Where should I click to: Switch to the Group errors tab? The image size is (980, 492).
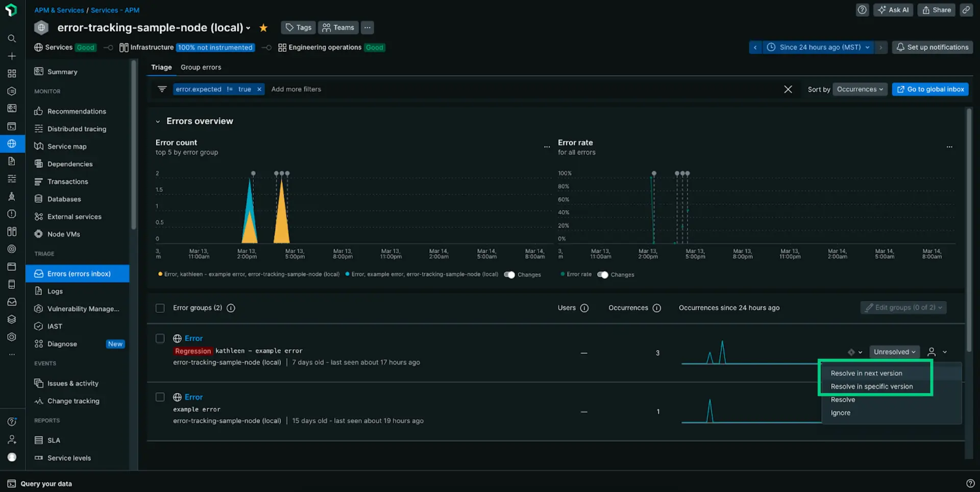pyautogui.click(x=201, y=67)
